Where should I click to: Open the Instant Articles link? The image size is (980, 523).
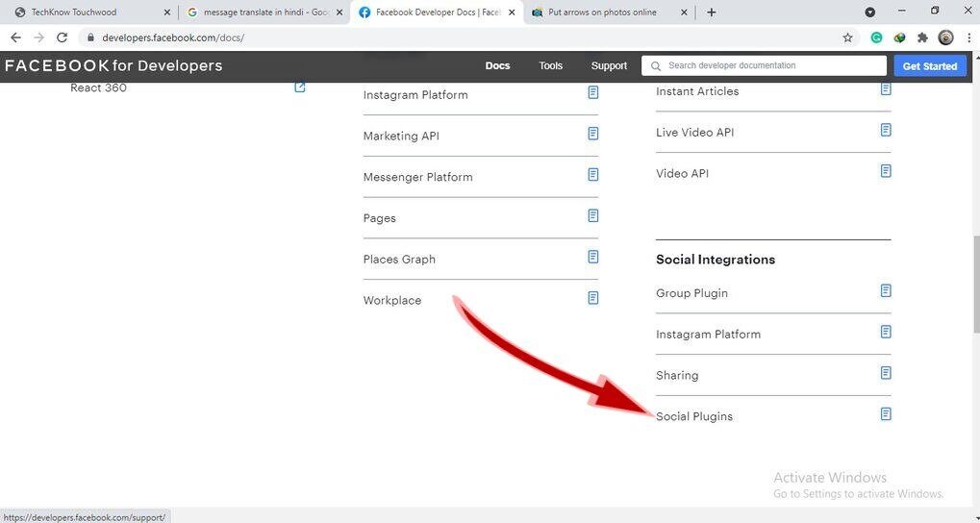tap(697, 91)
